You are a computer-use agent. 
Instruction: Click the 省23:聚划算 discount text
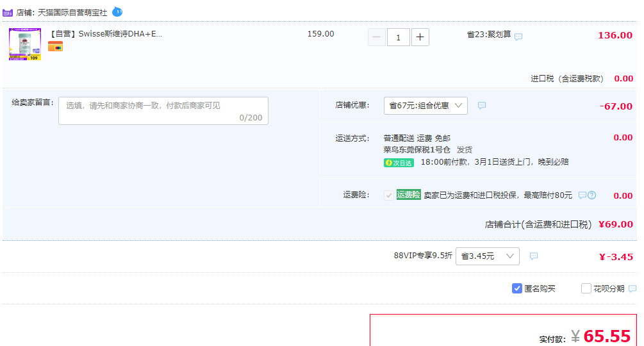pyautogui.click(x=489, y=35)
